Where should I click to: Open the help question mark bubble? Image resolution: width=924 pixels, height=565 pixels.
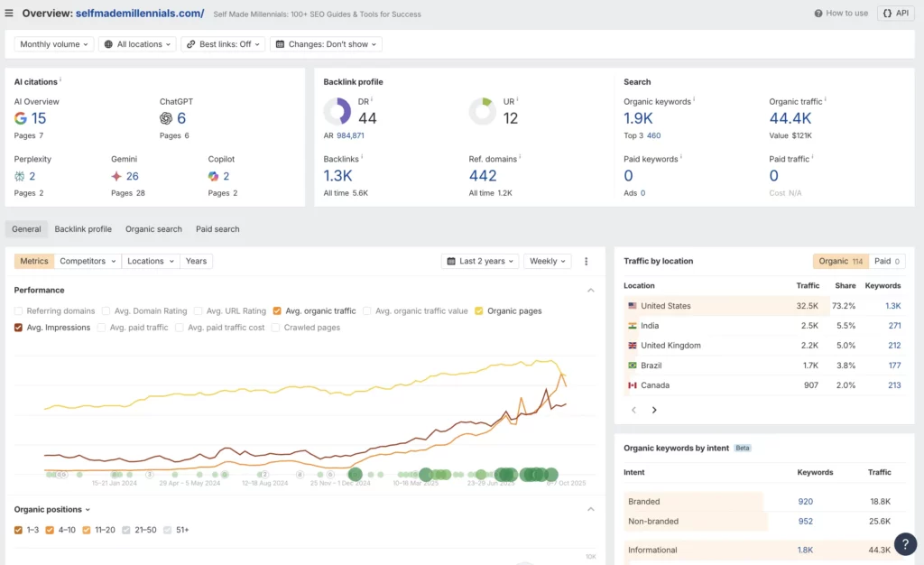pyautogui.click(x=905, y=544)
